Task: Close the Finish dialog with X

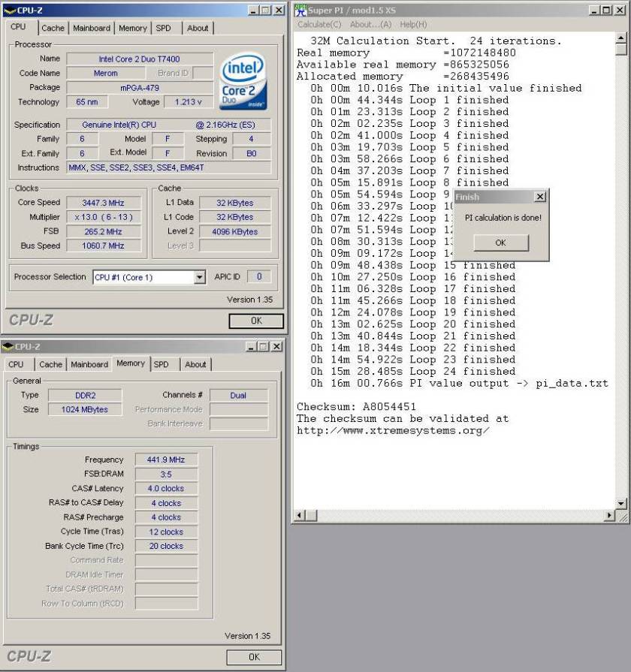Action: (540, 197)
